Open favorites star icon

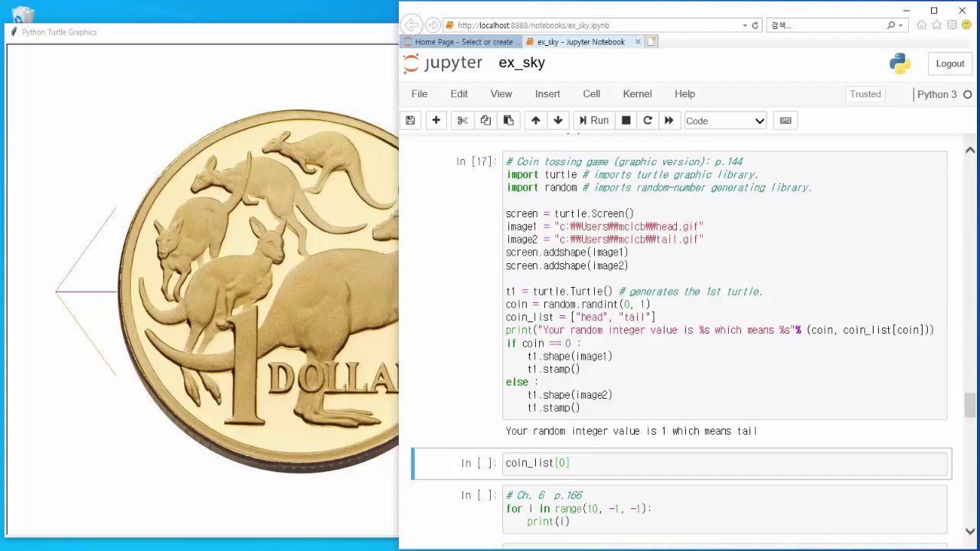point(937,25)
